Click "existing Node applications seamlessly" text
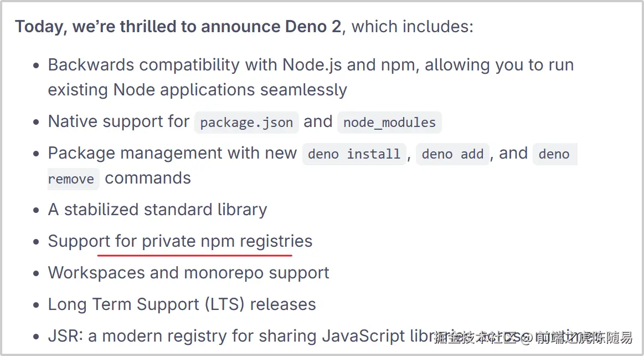Image resolution: width=644 pixels, height=356 pixels. pos(197,89)
